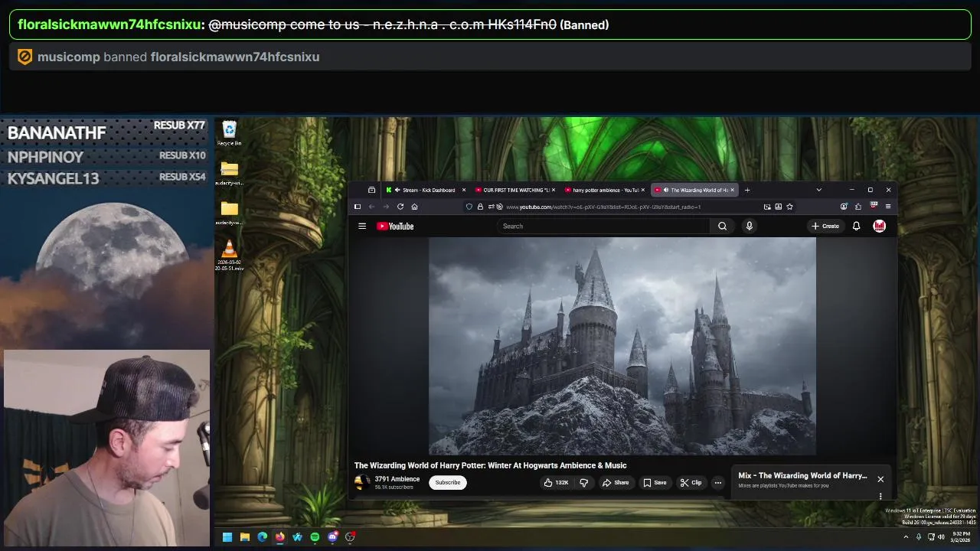
Task: Open YouTube notifications bell
Action: (856, 226)
